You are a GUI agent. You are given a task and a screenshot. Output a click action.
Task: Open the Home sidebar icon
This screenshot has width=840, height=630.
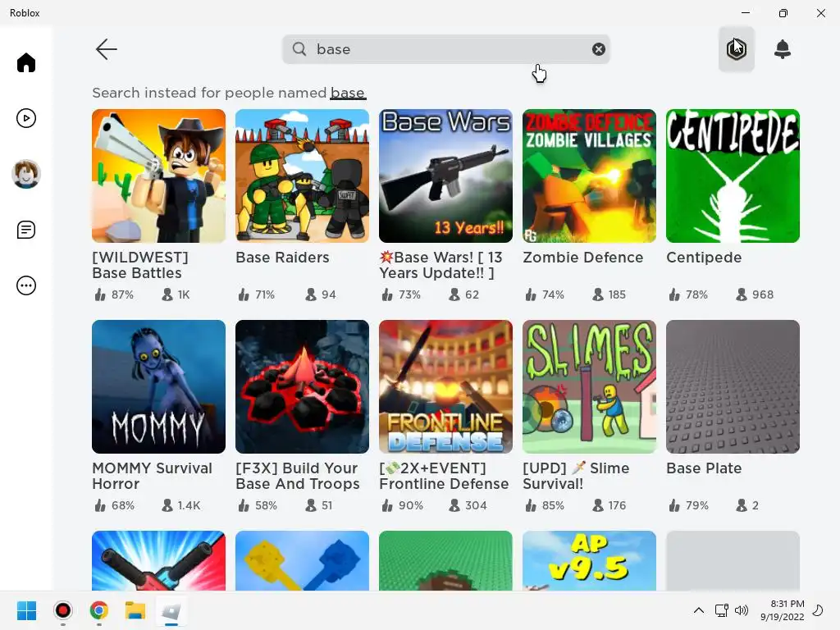pyautogui.click(x=25, y=62)
